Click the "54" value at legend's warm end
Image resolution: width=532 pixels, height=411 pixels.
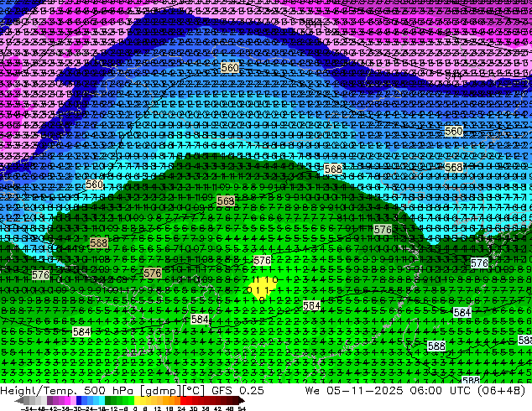(x=242, y=408)
